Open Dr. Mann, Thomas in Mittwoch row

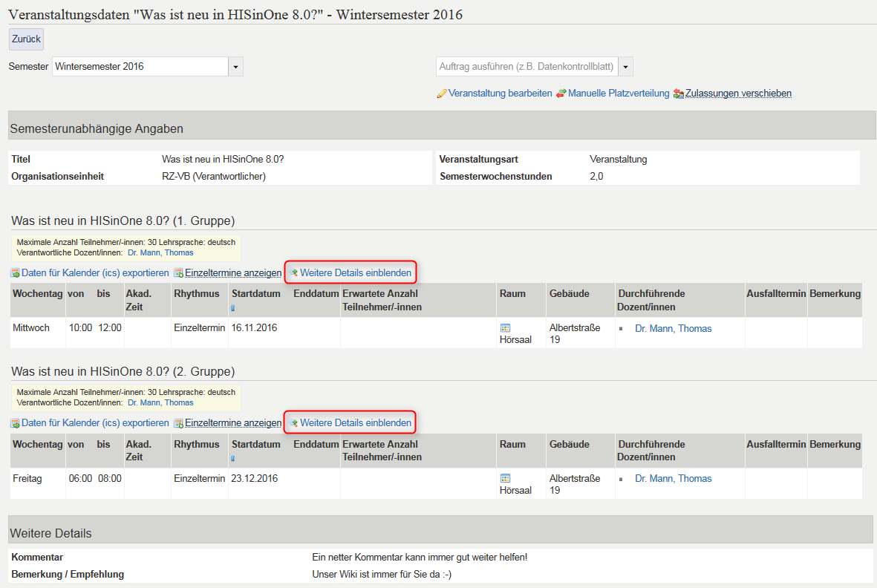674,329
